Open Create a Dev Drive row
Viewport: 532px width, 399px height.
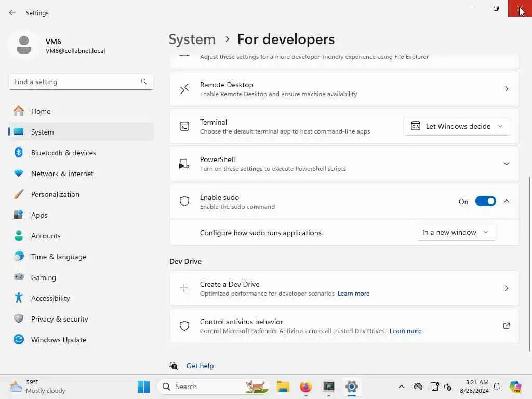click(x=344, y=288)
